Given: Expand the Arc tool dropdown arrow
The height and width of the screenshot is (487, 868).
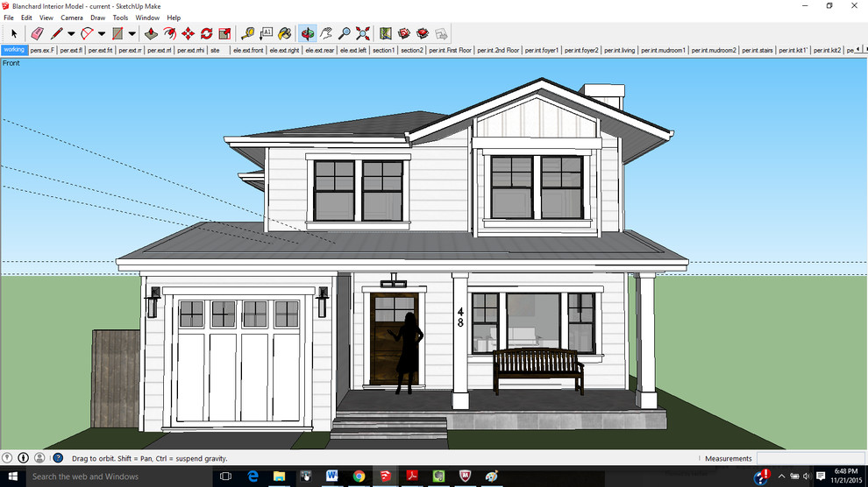Looking at the screenshot, I should [102, 34].
